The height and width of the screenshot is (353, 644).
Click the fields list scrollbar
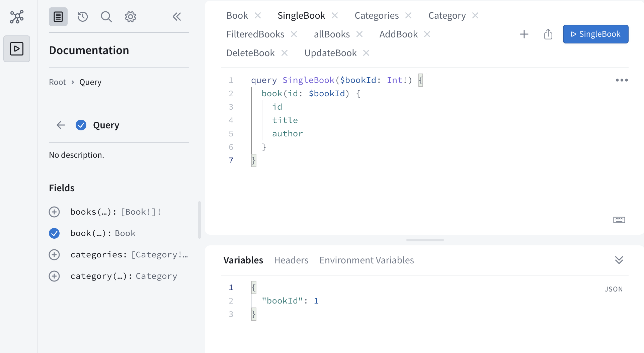[199, 220]
